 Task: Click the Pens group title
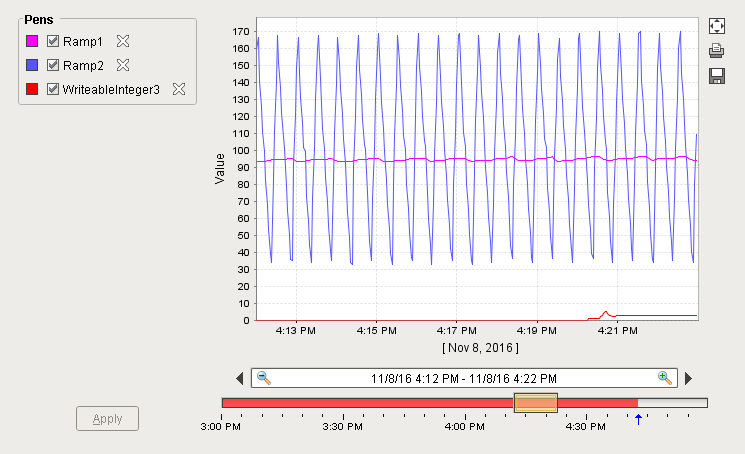click(x=39, y=19)
